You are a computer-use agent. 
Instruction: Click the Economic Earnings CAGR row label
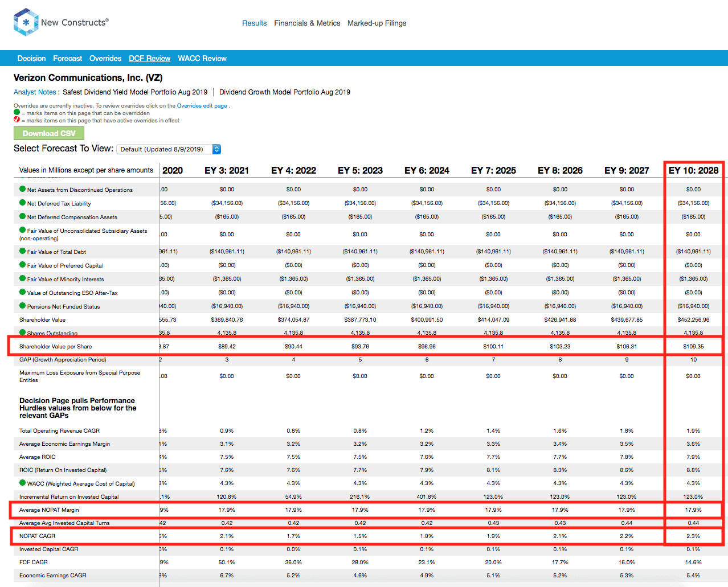point(53,576)
